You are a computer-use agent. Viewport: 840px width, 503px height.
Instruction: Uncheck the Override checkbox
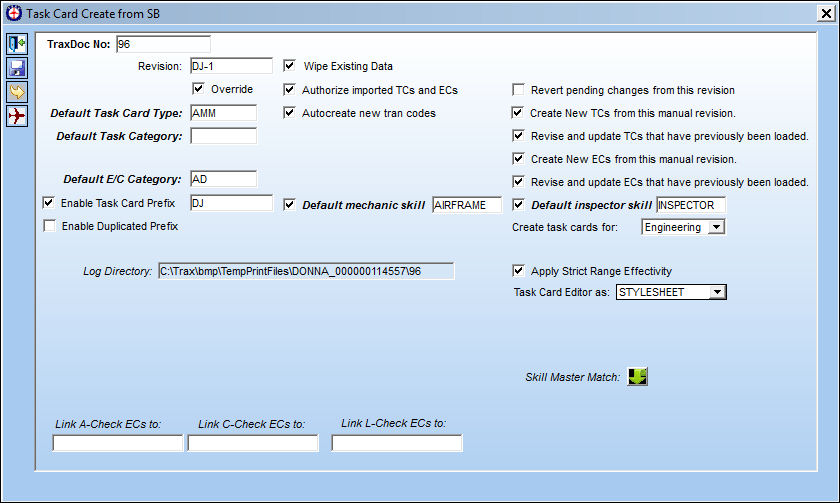pos(198,88)
